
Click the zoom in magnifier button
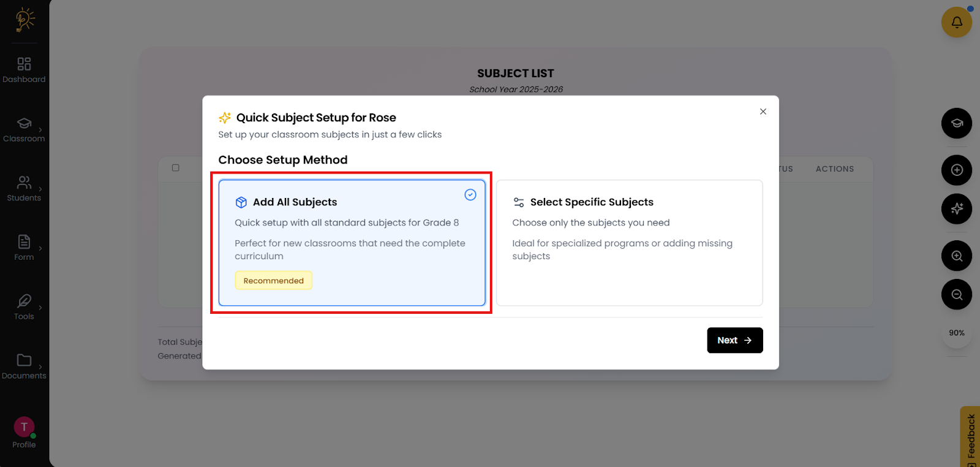pos(956,256)
